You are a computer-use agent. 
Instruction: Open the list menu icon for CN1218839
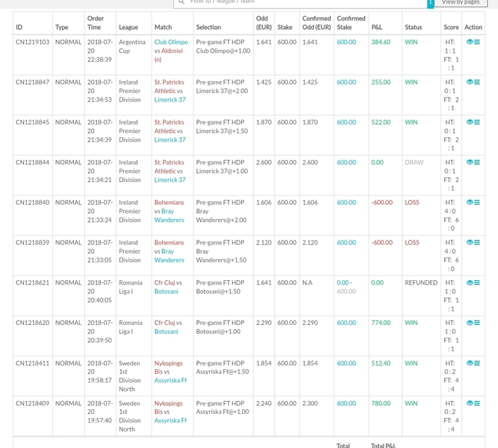pyautogui.click(x=477, y=242)
